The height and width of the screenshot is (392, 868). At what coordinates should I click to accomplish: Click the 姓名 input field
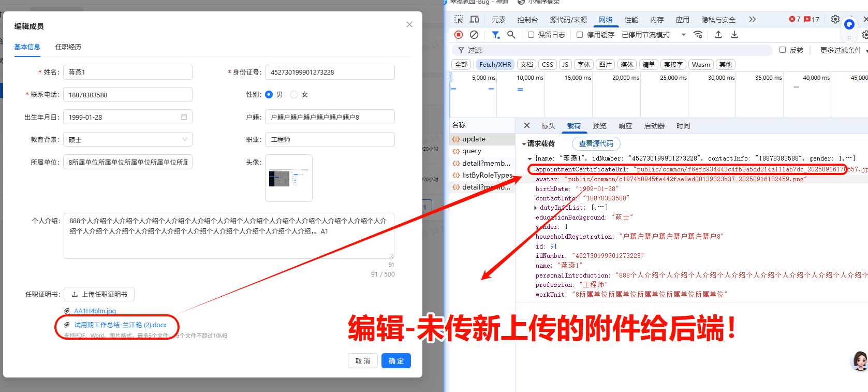coord(128,72)
